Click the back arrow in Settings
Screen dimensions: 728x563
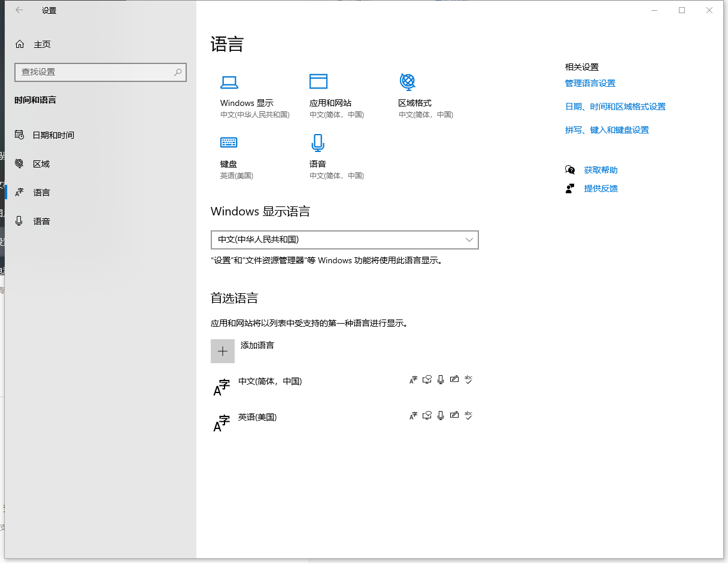pos(19,10)
